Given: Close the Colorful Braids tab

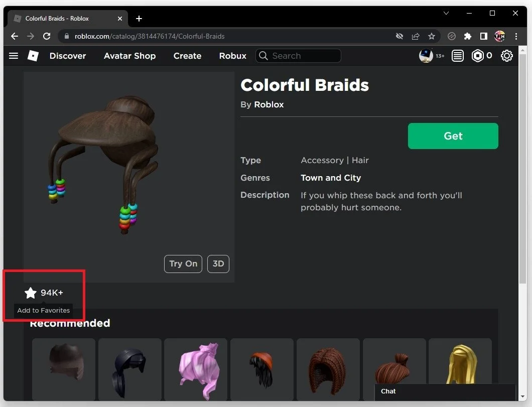Looking at the screenshot, I should (120, 19).
